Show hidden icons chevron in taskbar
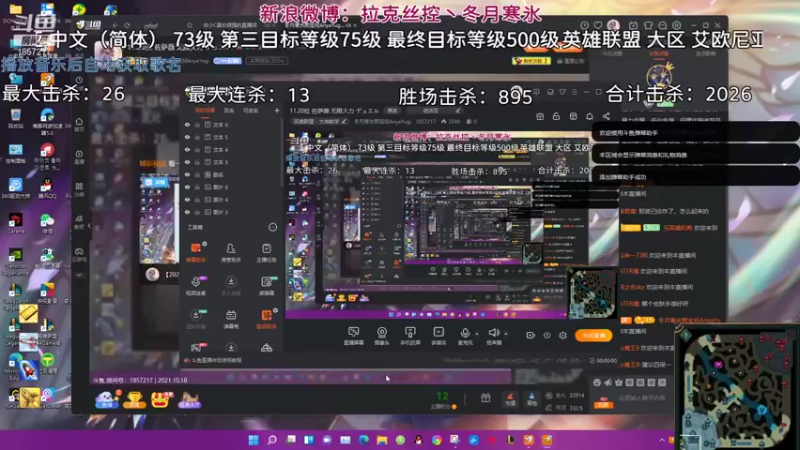 tap(662, 440)
